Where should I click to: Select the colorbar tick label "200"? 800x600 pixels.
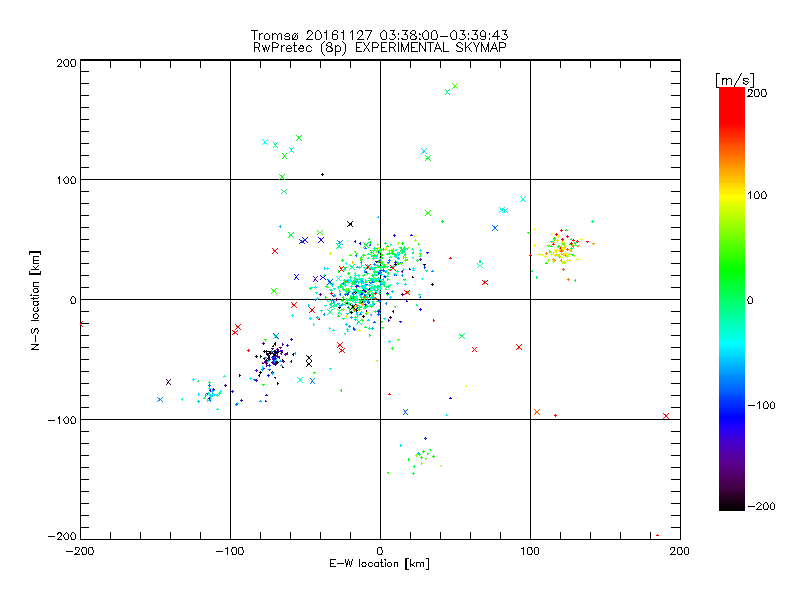coord(757,93)
